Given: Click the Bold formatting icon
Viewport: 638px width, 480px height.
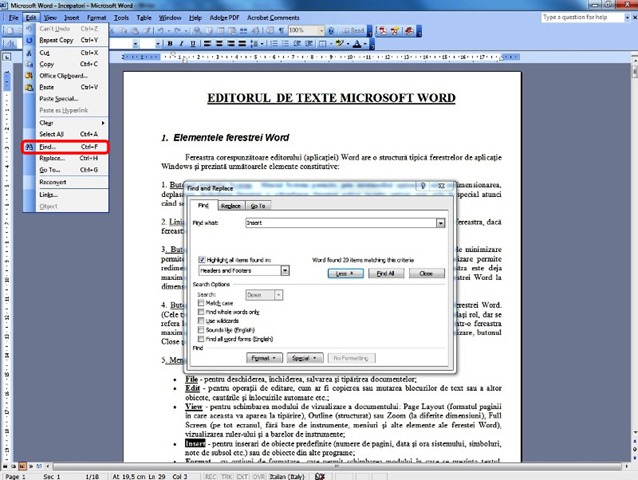Looking at the screenshot, I should [x=170, y=44].
